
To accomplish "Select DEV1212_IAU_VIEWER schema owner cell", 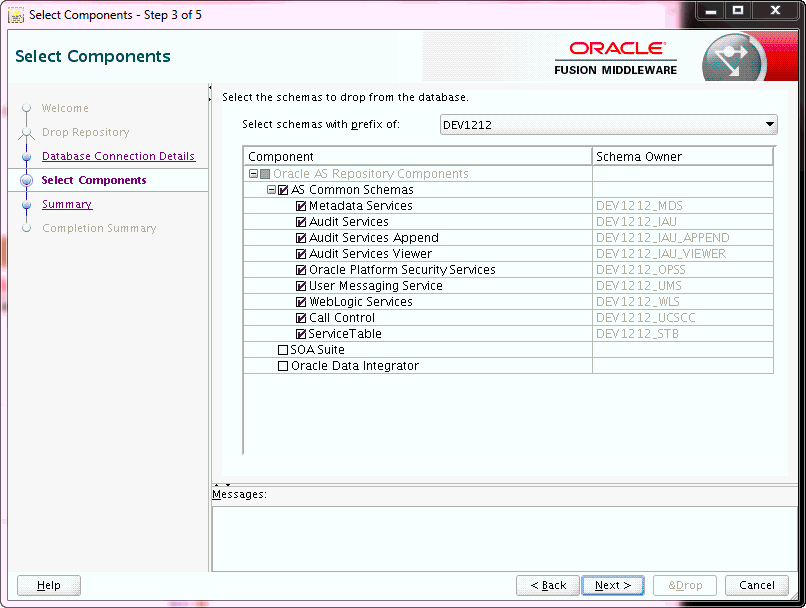I will click(683, 254).
